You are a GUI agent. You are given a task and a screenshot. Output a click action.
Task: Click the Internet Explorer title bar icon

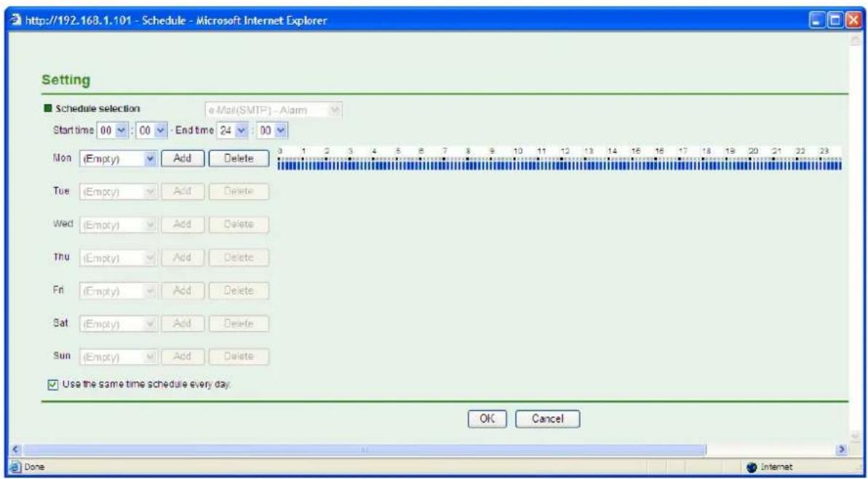point(17,22)
